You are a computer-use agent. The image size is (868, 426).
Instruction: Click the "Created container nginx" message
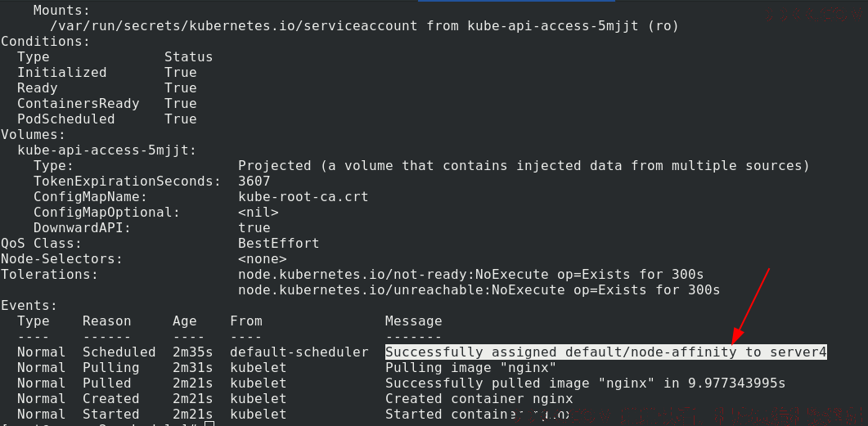tap(479, 398)
